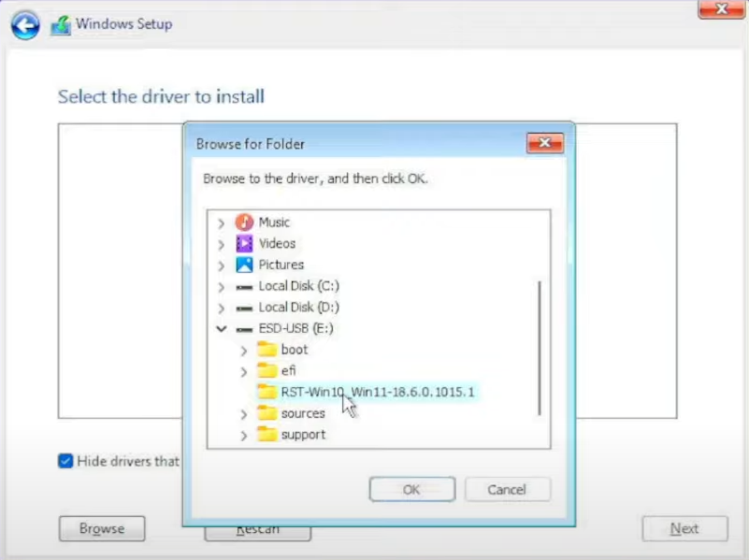Select Local Disk (C:) label
The width and height of the screenshot is (749, 560).
[298, 285]
